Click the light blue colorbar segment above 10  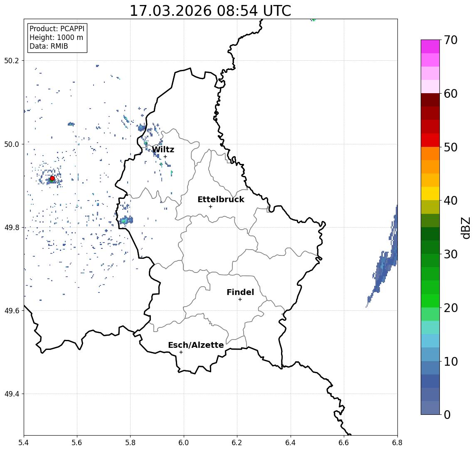[430, 354]
